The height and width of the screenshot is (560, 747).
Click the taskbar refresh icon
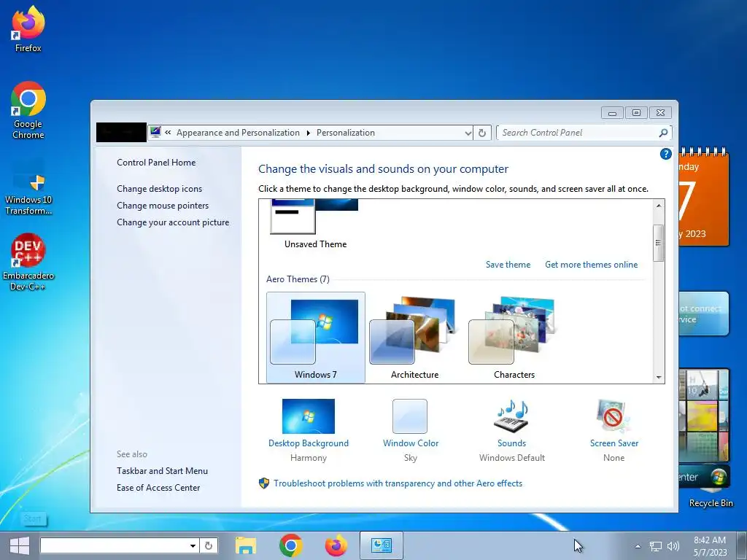[208, 545]
